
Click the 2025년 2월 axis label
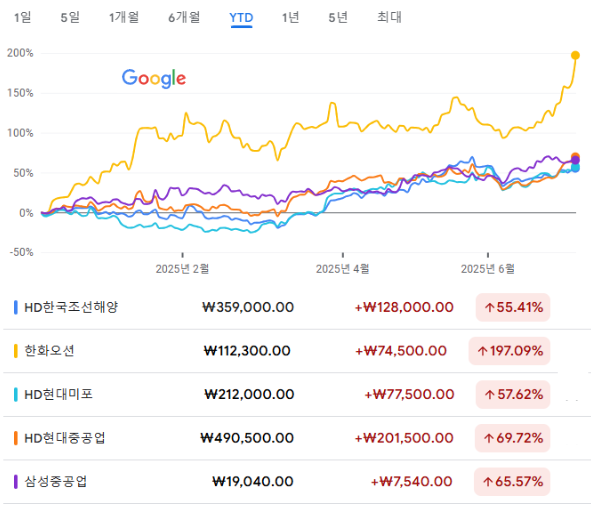point(182,269)
